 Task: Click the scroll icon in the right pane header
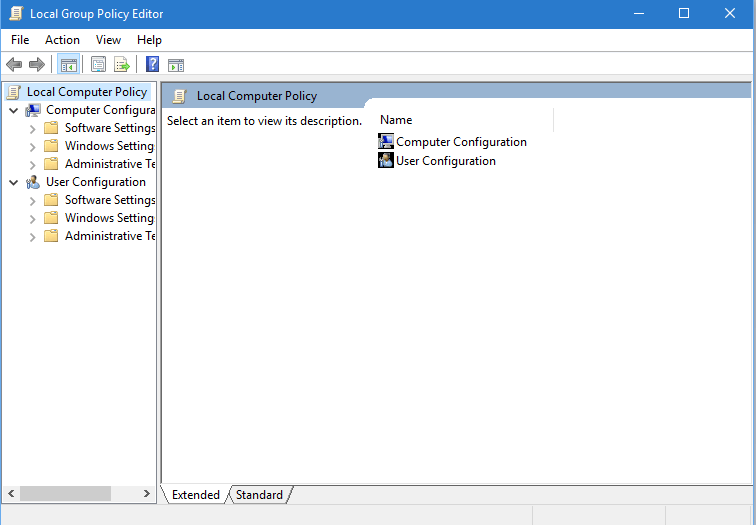point(180,96)
